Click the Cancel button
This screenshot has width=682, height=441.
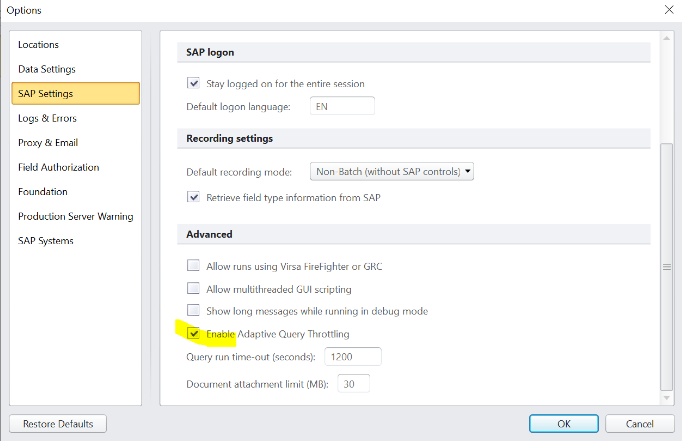point(638,423)
